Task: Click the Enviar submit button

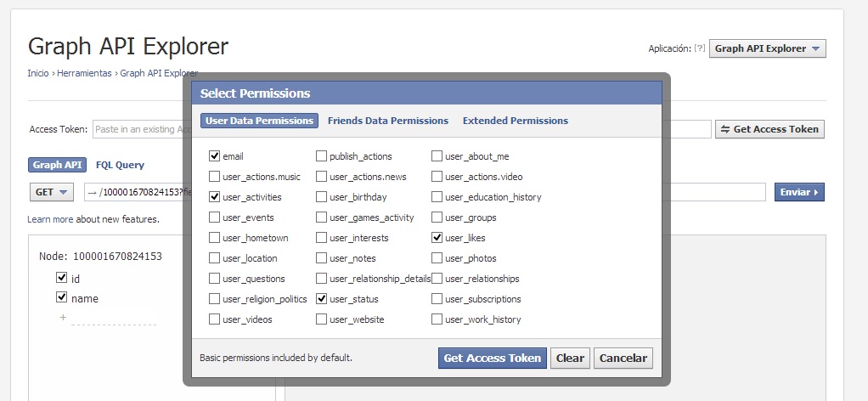Action: pyautogui.click(x=798, y=192)
